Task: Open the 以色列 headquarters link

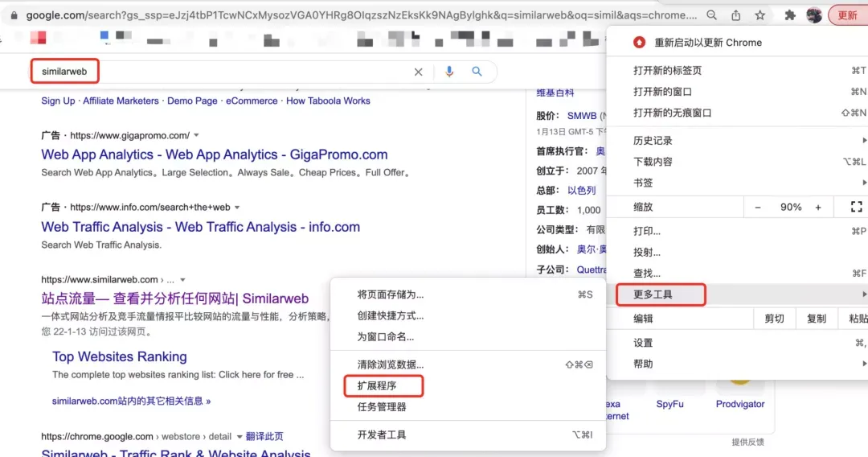Action: point(581,191)
